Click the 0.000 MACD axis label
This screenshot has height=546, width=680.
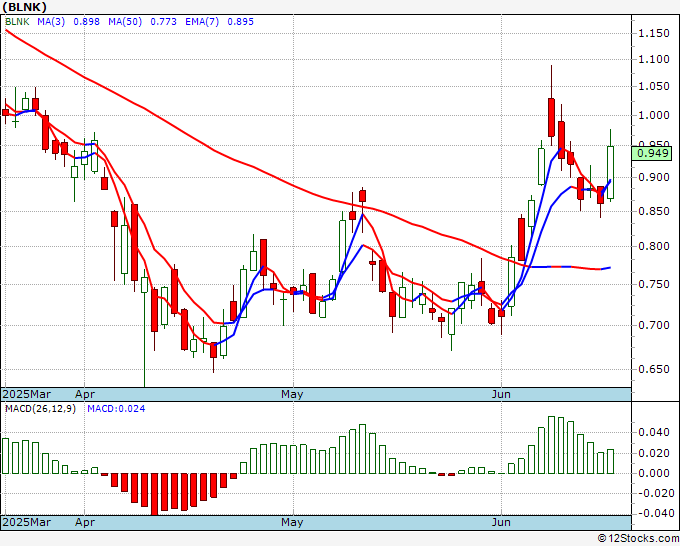pos(654,473)
